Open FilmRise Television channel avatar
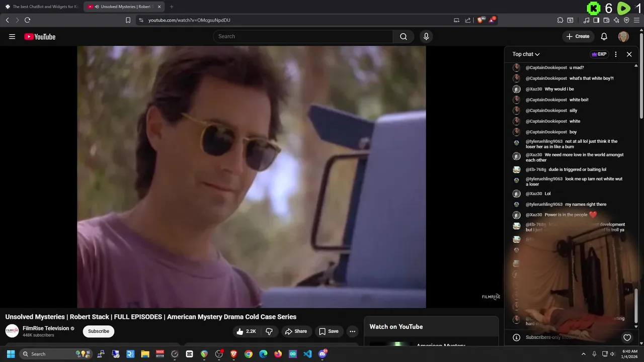This screenshot has height=362, width=644. click(12, 331)
